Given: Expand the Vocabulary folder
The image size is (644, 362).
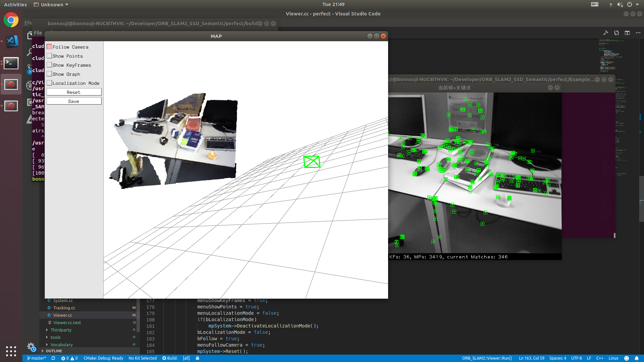Looking at the screenshot, I should click(x=61, y=345).
